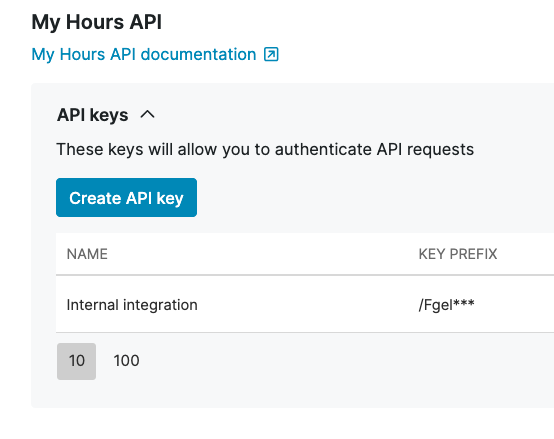Click the authenticate API requests description text
Viewport: 554px width, 439px height.
[x=265, y=149]
